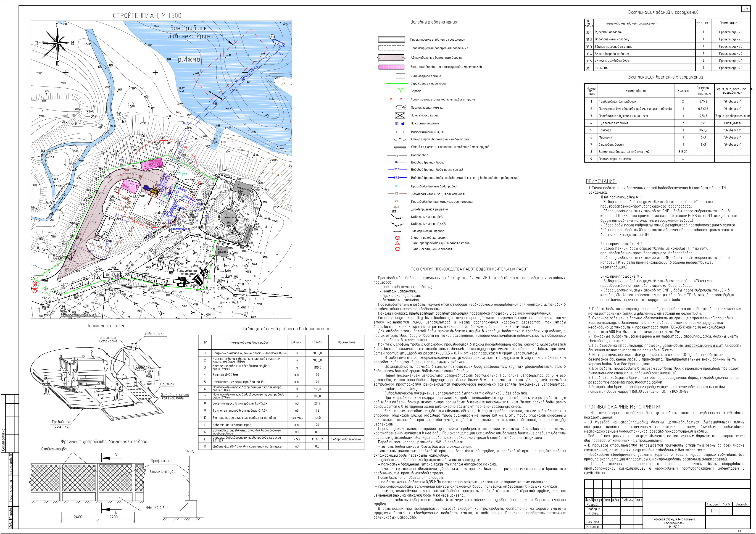Viewport: 756px width, 534px height.
Task: Click the Столовая, буфет row in temporary structures
Action: click(x=667, y=145)
